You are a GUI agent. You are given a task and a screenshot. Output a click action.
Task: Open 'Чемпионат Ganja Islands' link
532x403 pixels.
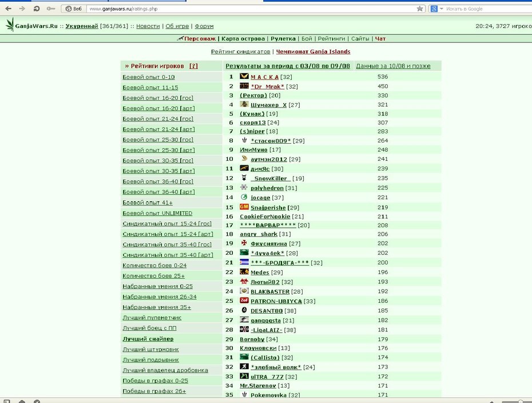313,52
